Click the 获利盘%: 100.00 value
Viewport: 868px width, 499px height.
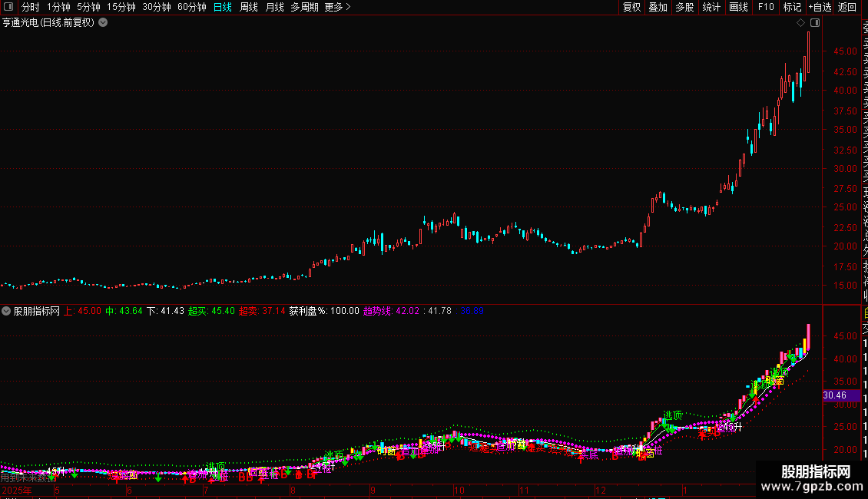(324, 311)
